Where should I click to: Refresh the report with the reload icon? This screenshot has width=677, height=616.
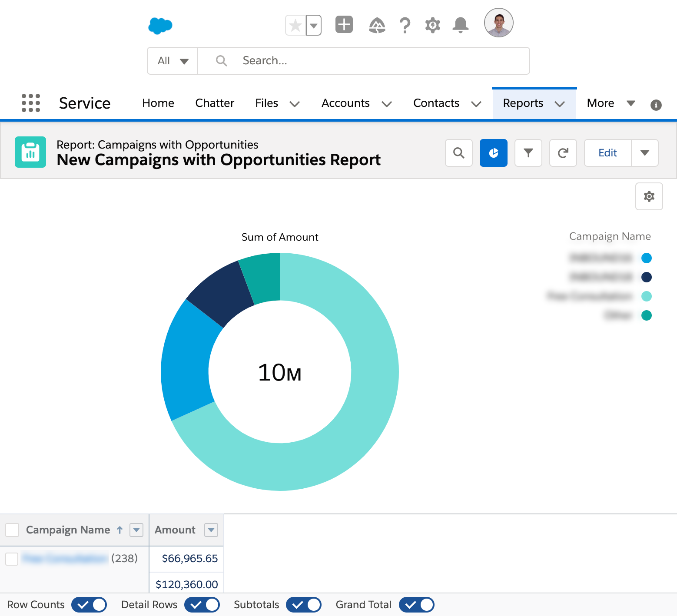pyautogui.click(x=563, y=153)
